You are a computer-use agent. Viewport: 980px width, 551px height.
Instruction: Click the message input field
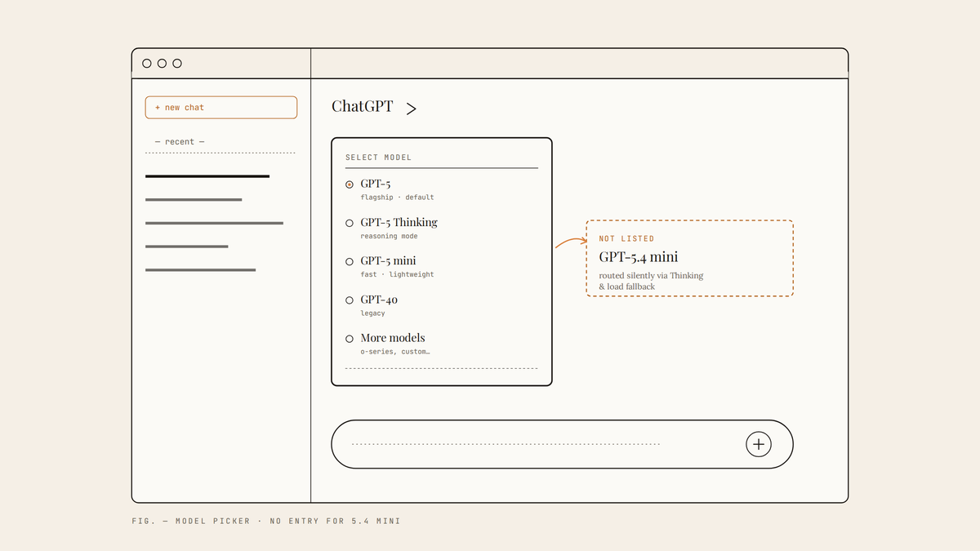click(x=562, y=444)
